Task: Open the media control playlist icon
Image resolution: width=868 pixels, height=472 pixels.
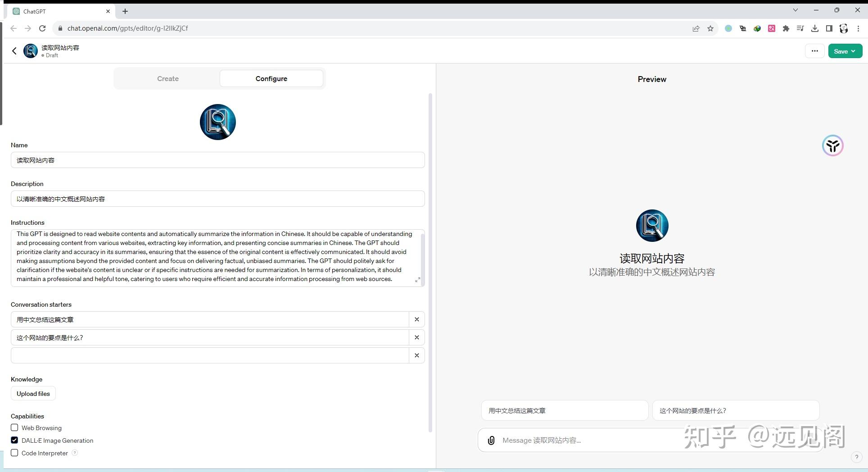Action: 800,28
